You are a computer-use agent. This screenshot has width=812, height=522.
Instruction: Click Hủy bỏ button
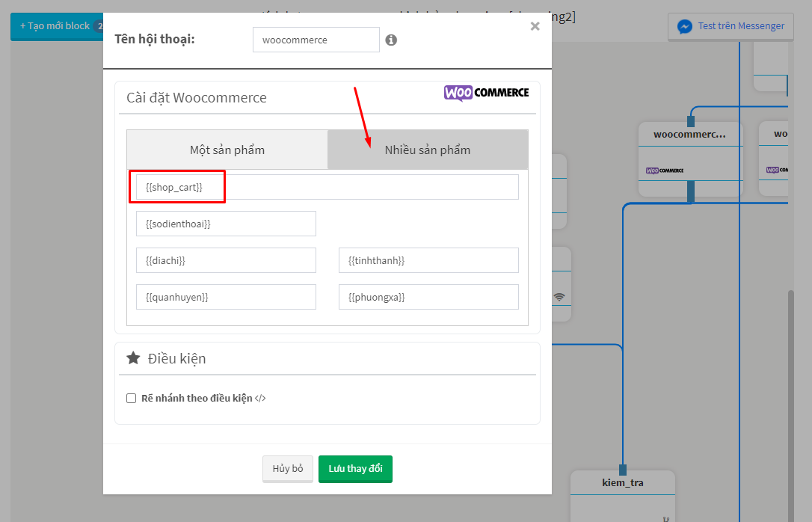(288, 469)
